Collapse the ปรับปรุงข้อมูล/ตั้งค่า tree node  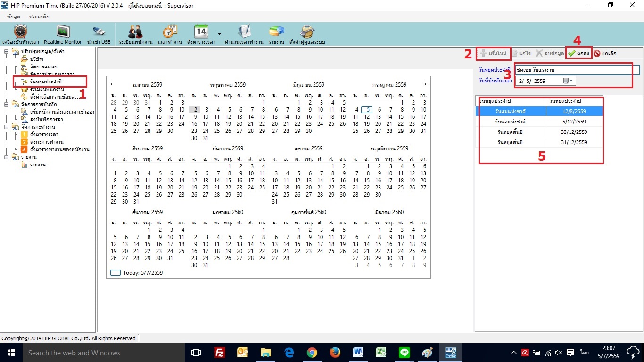[x=6, y=51]
